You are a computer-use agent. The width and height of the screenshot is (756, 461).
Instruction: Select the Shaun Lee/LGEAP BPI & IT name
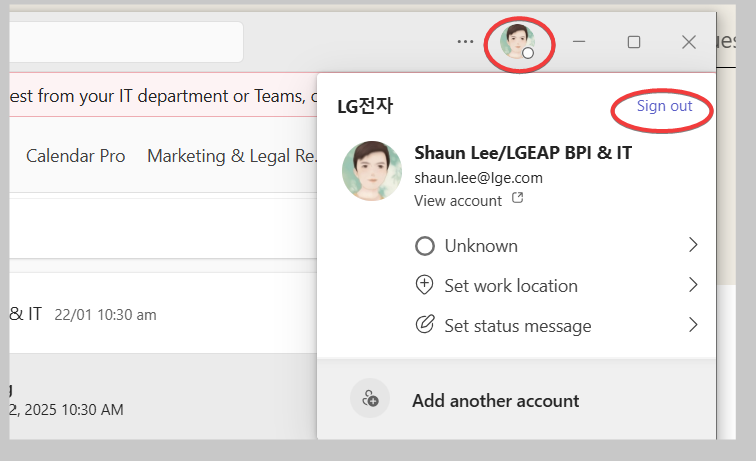tap(523, 153)
